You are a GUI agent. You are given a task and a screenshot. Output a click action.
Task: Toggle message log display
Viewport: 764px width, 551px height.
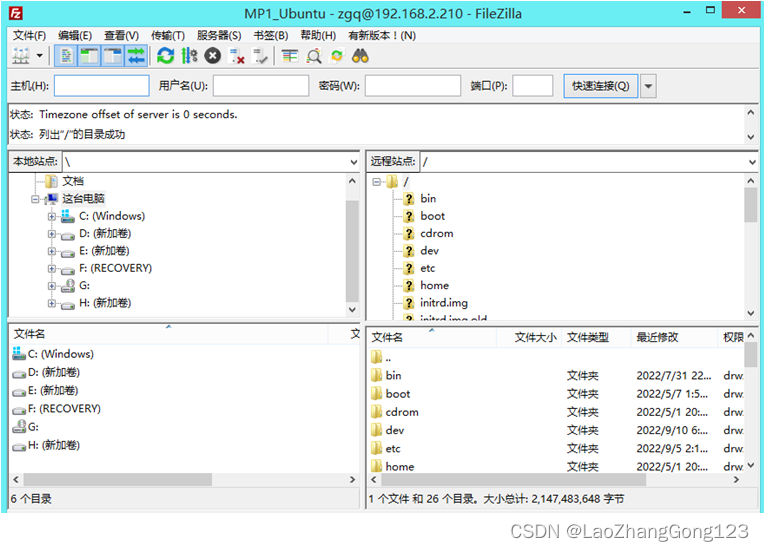[x=66, y=56]
